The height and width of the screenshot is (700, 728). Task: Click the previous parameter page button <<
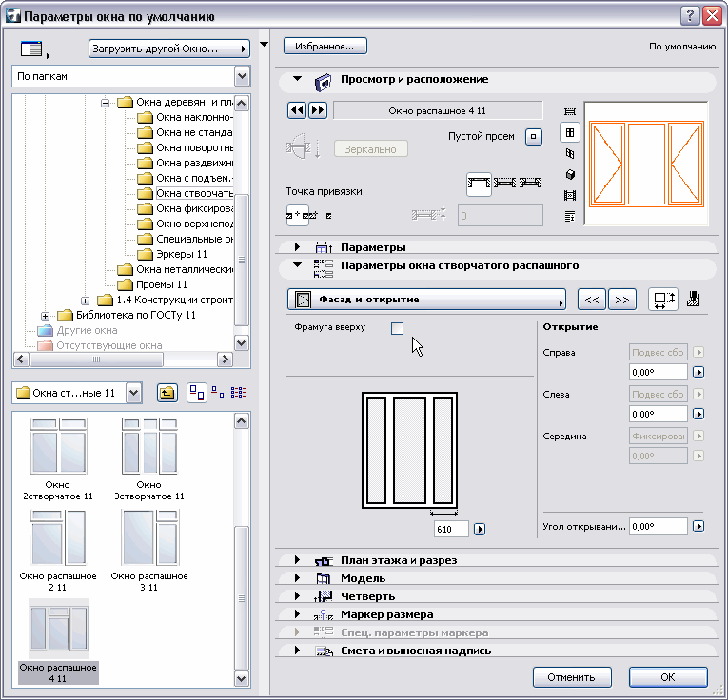[591, 300]
